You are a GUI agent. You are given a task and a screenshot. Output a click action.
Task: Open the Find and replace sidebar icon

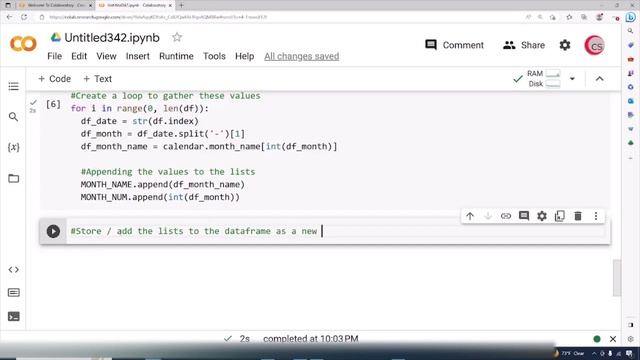point(13,117)
